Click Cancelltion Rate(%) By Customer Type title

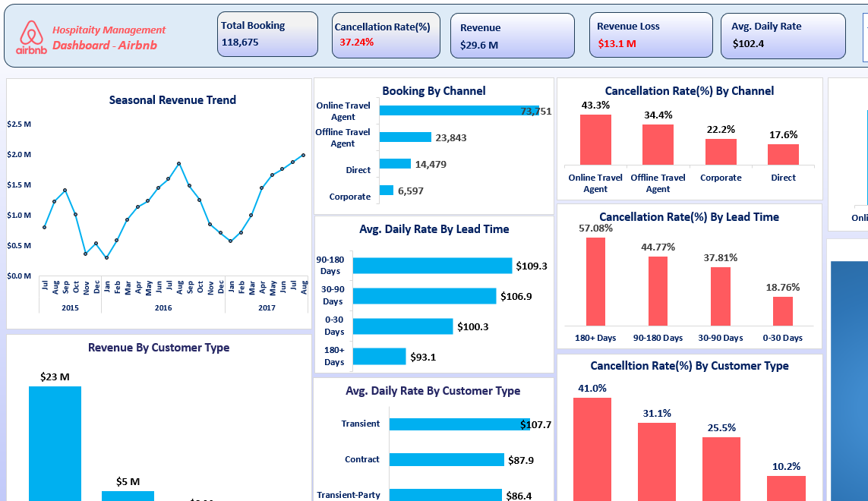[x=690, y=366]
